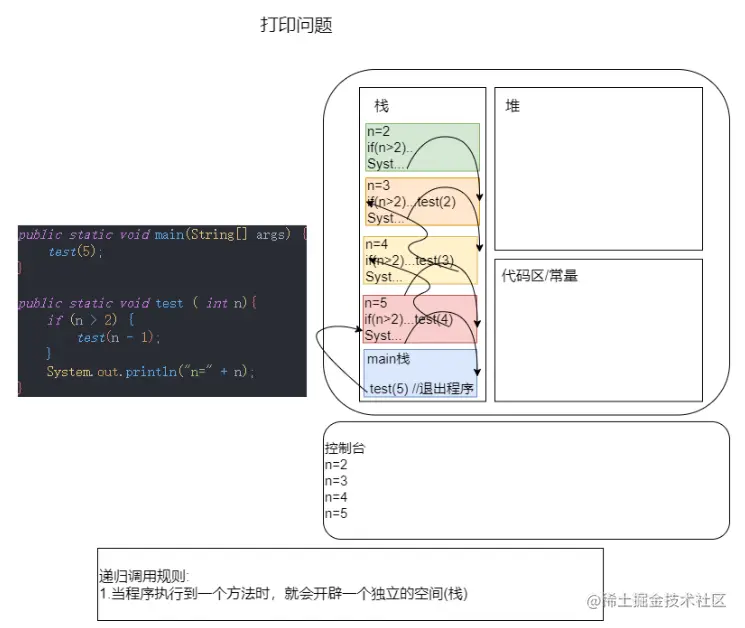Select the '栈' stack label
The image size is (745, 628).
(x=381, y=105)
